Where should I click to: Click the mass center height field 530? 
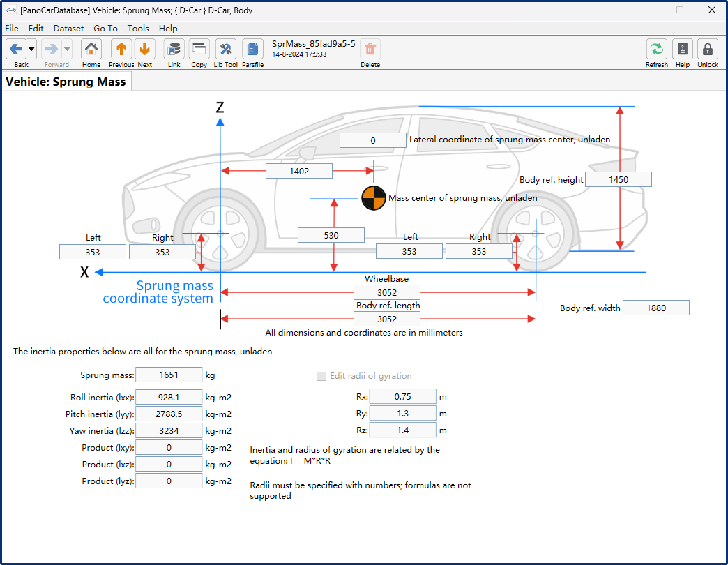[331, 235]
